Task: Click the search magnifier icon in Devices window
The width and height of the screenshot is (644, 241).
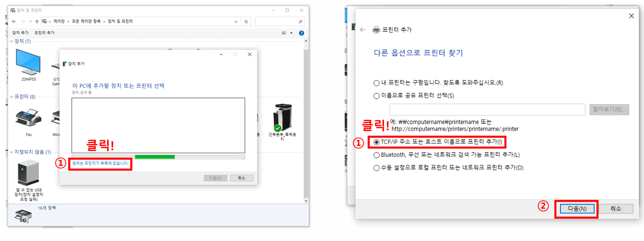Action: coord(300,21)
